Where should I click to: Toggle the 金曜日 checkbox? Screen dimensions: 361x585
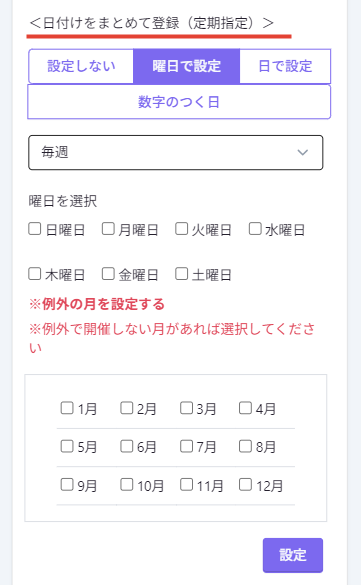click(x=108, y=274)
